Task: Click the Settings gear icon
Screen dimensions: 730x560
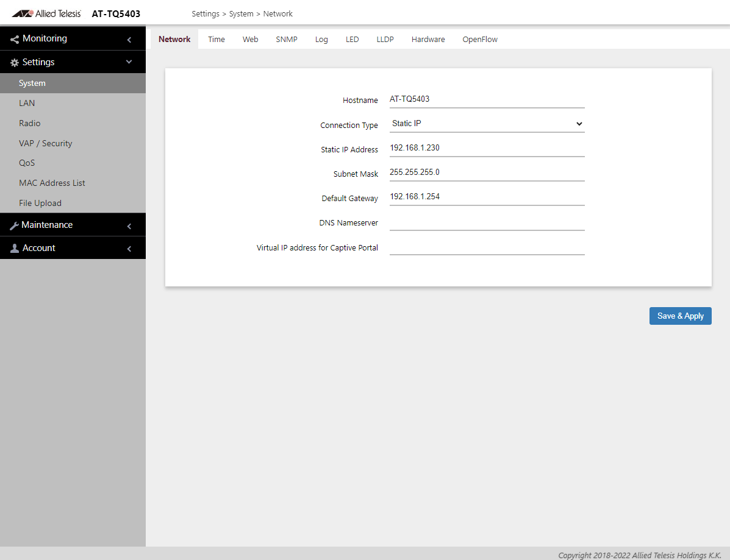Action: [x=15, y=63]
